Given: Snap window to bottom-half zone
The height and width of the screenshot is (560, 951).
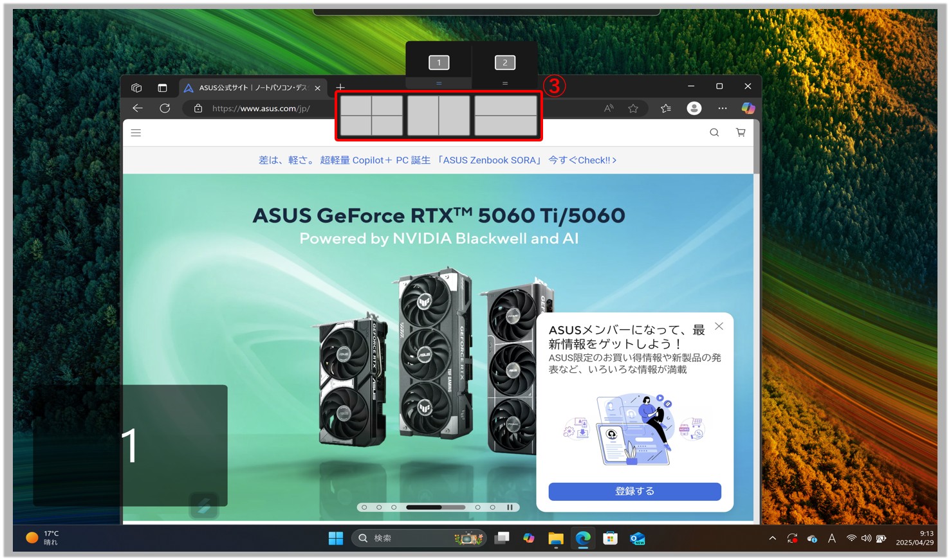Looking at the screenshot, I should tap(506, 125).
